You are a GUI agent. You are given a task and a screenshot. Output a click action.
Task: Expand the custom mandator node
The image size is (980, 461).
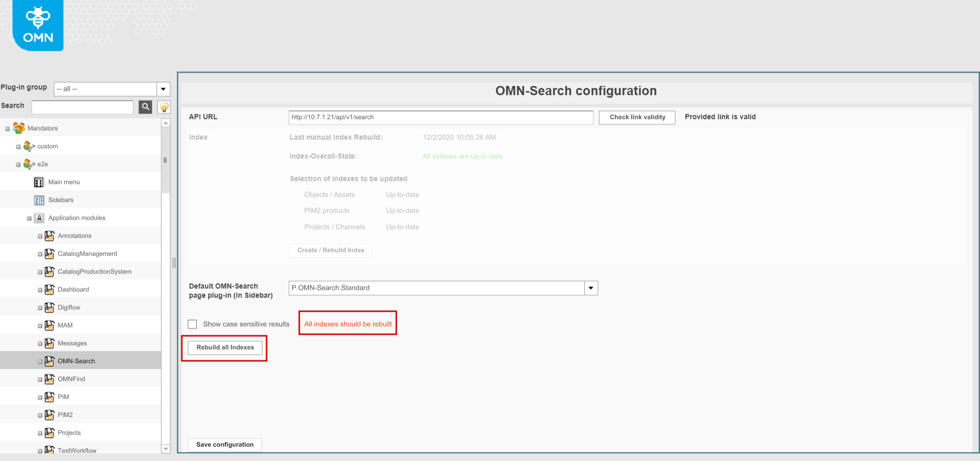pyautogui.click(x=17, y=146)
